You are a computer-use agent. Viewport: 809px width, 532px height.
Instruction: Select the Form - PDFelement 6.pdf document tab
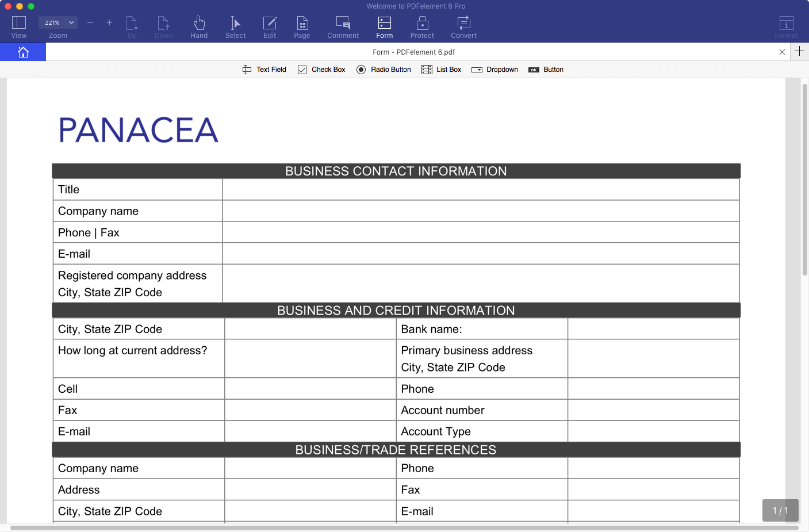coord(413,52)
